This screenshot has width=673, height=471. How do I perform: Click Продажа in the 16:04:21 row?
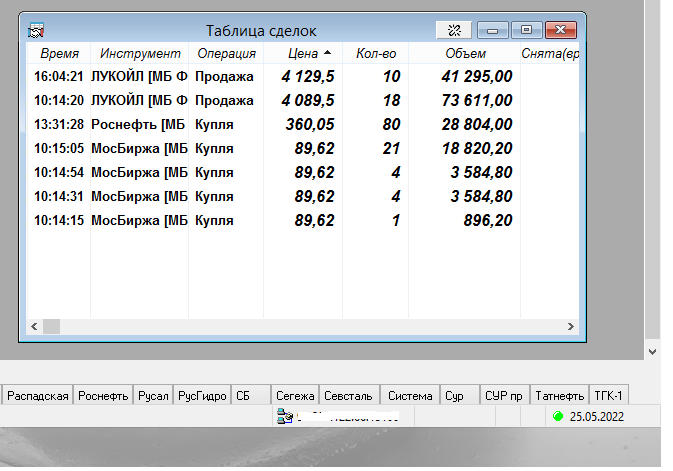click(224, 76)
